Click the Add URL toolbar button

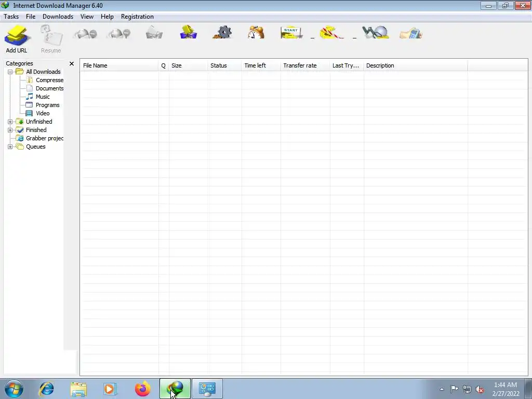[x=16, y=38]
